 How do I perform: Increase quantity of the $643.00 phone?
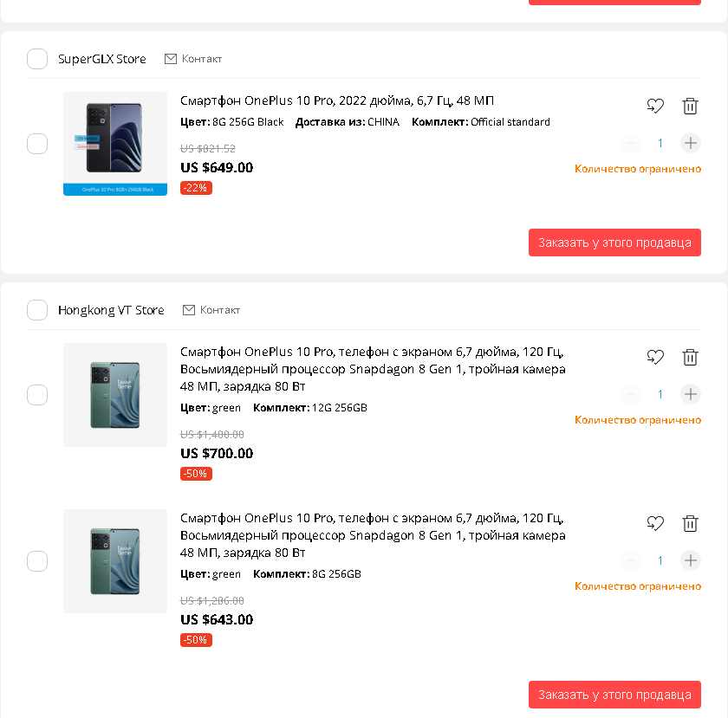[x=690, y=560]
